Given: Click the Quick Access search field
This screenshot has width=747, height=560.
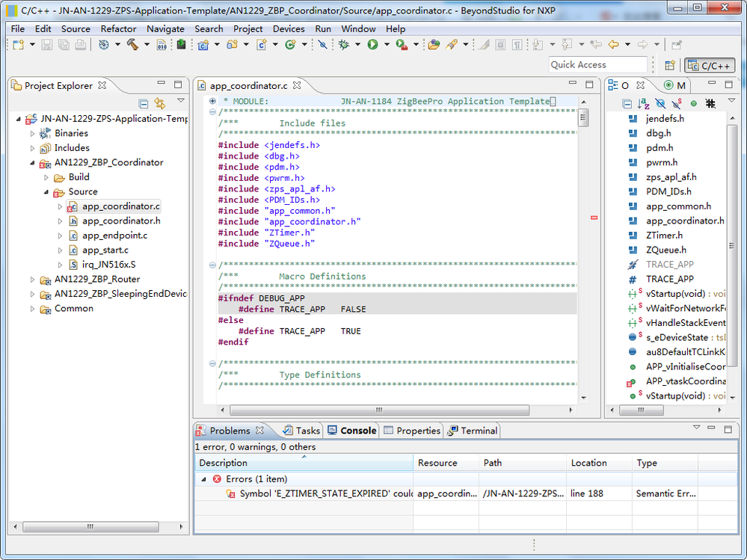Looking at the screenshot, I should click(x=597, y=65).
